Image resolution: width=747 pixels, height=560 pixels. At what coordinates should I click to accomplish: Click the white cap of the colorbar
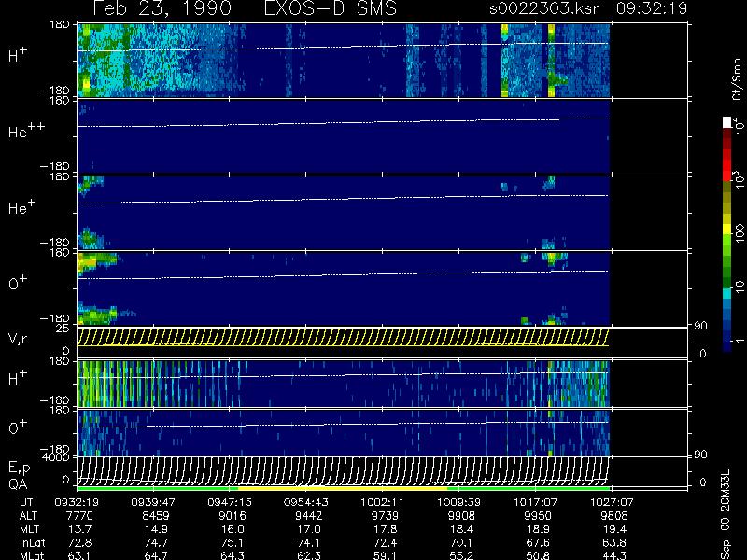(x=727, y=122)
